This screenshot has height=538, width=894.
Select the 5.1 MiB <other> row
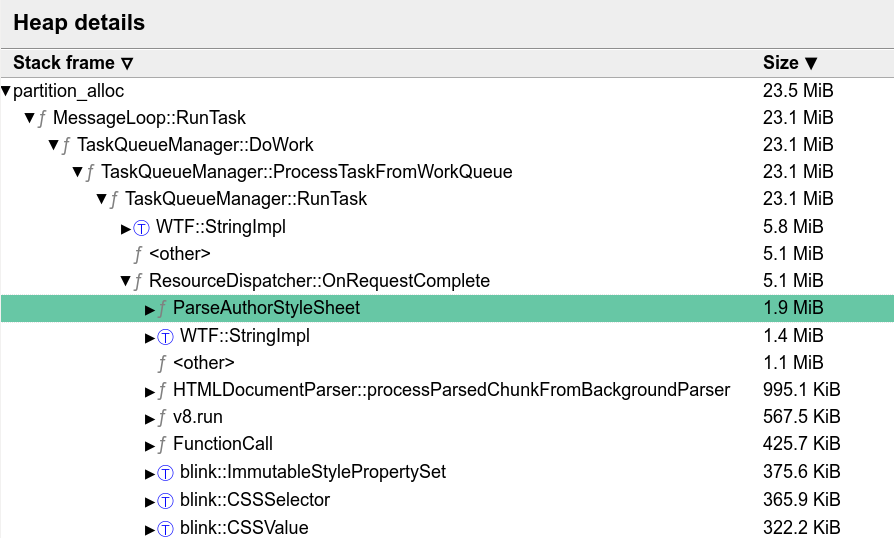[x=447, y=254]
